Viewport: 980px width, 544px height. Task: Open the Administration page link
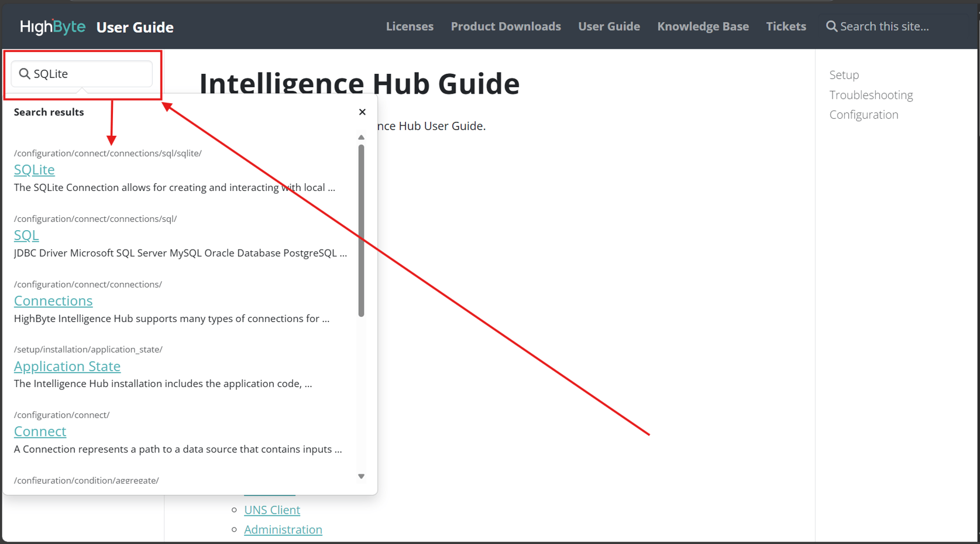(x=283, y=529)
